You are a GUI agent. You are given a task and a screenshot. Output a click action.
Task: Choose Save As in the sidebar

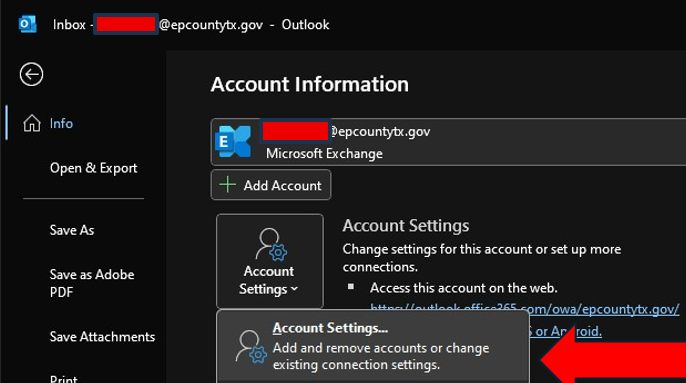tap(72, 230)
